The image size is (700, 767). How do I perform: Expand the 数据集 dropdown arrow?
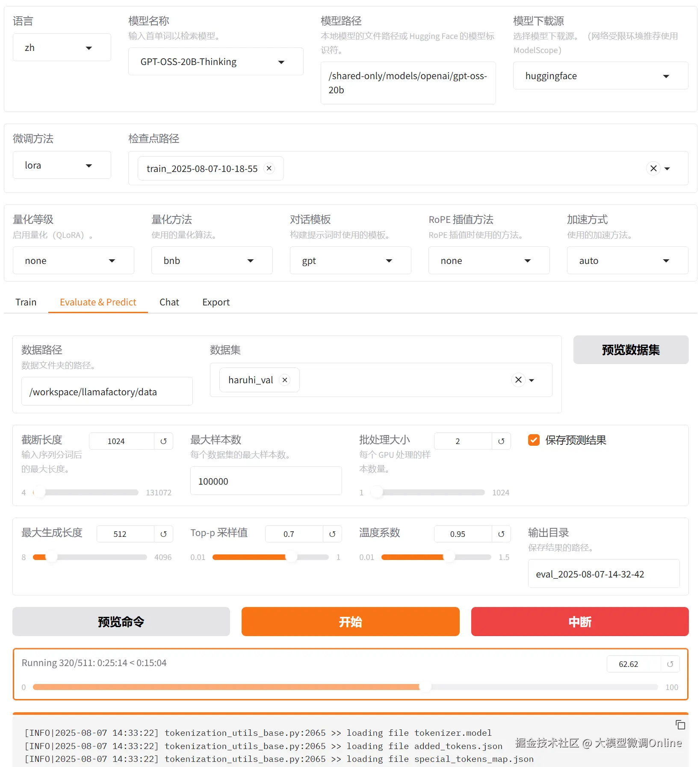(x=532, y=380)
